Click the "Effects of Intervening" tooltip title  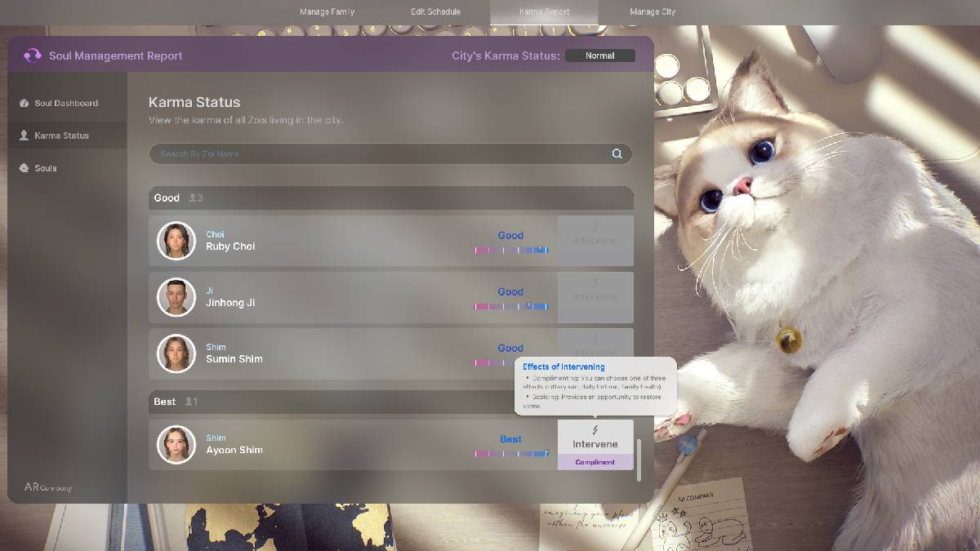(564, 367)
